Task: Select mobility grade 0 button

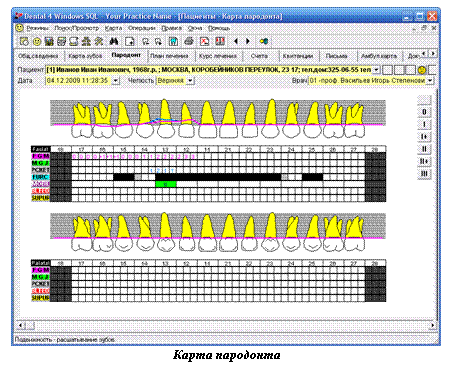Action: point(424,112)
